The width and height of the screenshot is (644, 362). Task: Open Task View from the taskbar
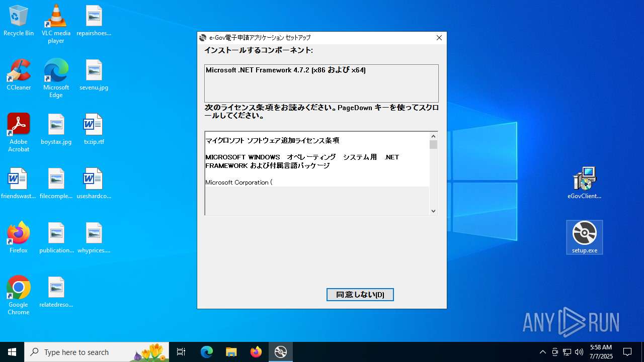pos(181,352)
